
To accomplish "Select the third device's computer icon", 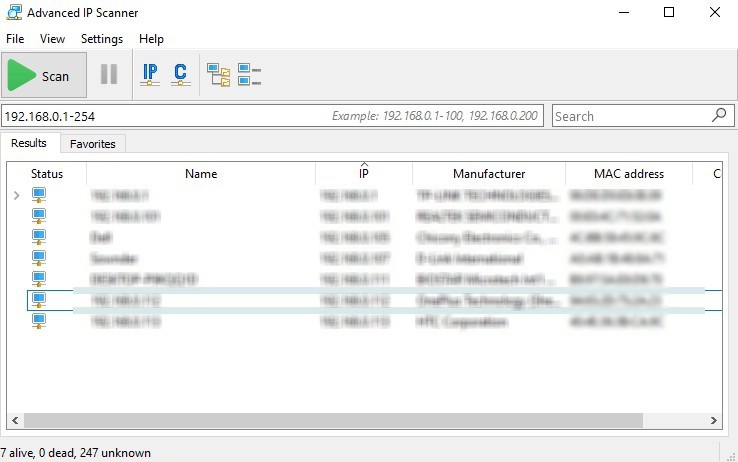I will [x=39, y=237].
